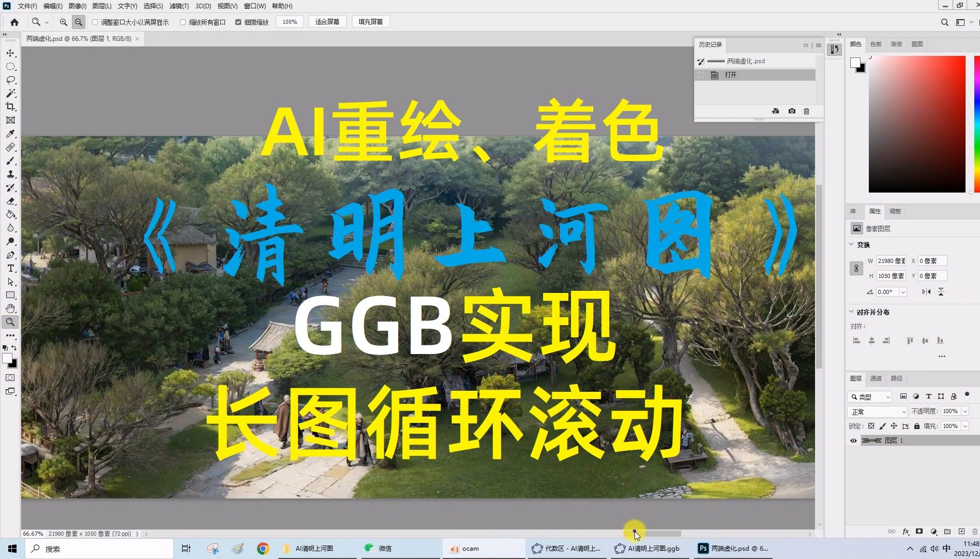The width and height of the screenshot is (980, 559).
Task: Toggle lock image pixels brush icon
Action: (882, 426)
